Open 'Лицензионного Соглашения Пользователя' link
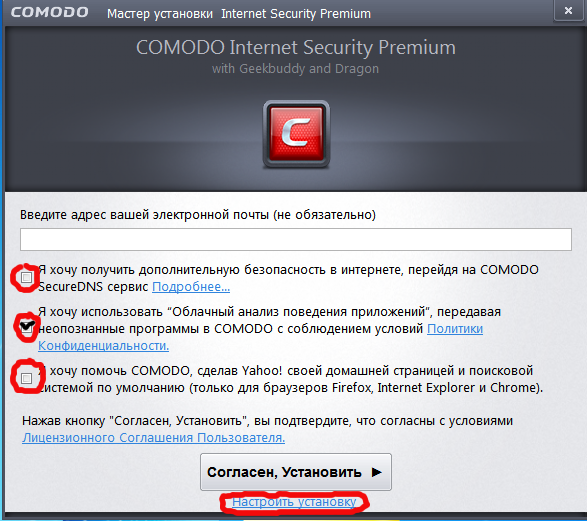587x521 pixels. pyautogui.click(x=153, y=437)
